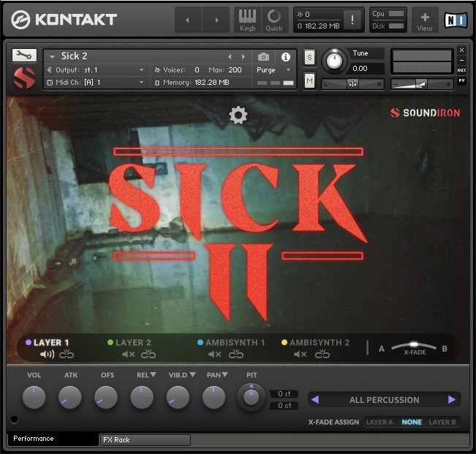Click the Max voices value 200
Screen dimensions: 476x454
235,70
